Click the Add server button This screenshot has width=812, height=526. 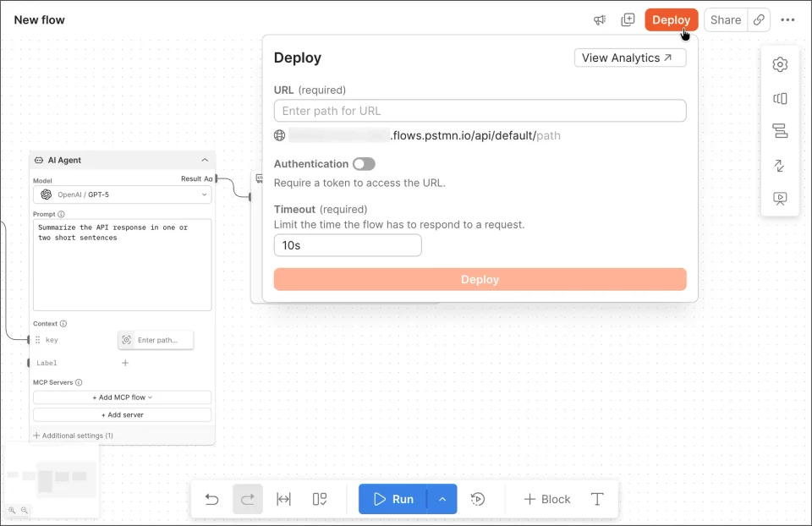[122, 415]
